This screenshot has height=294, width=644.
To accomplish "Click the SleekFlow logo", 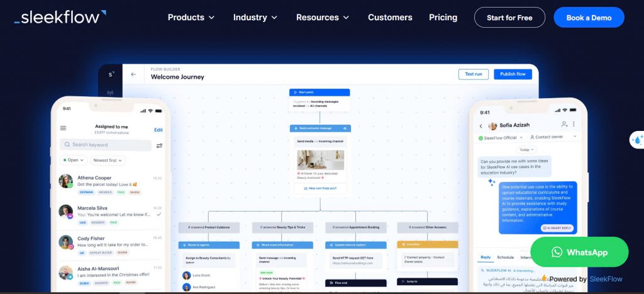I will [60, 17].
